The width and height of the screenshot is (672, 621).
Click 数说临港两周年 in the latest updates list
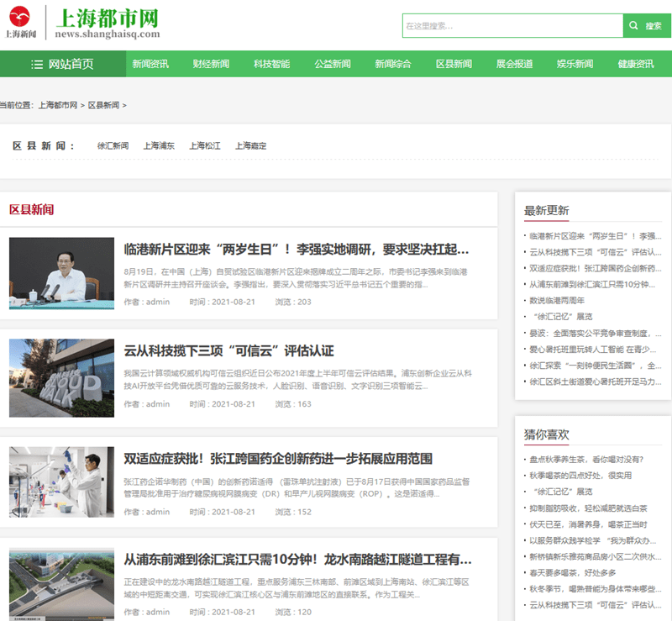(555, 300)
